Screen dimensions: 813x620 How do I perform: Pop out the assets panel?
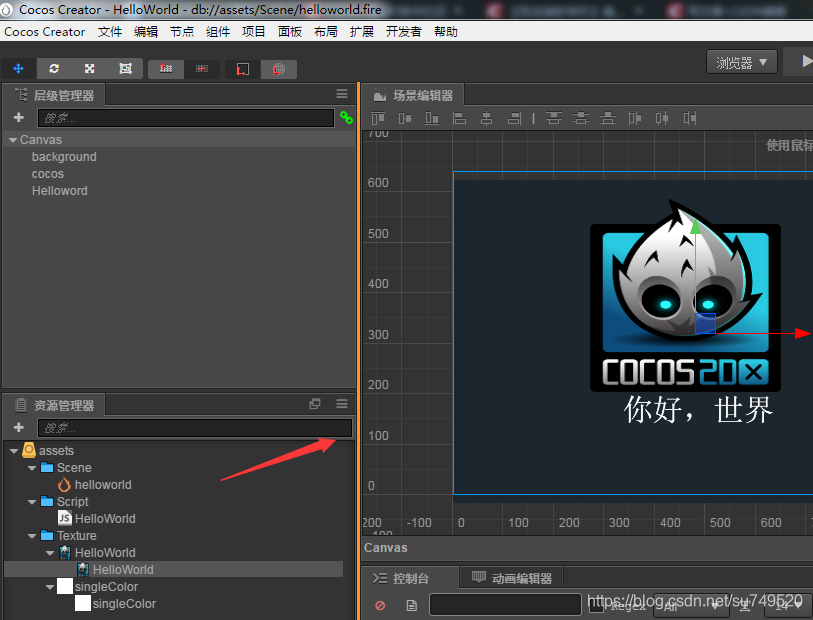[315, 404]
